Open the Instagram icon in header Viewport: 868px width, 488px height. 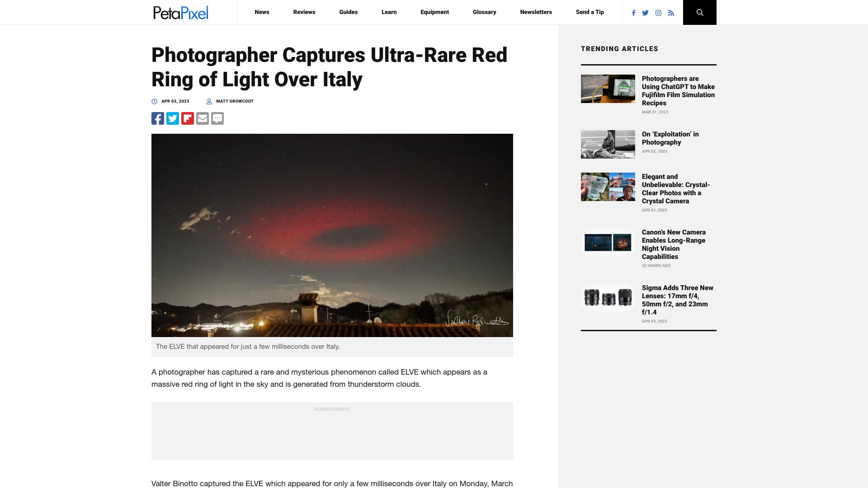[x=658, y=13]
